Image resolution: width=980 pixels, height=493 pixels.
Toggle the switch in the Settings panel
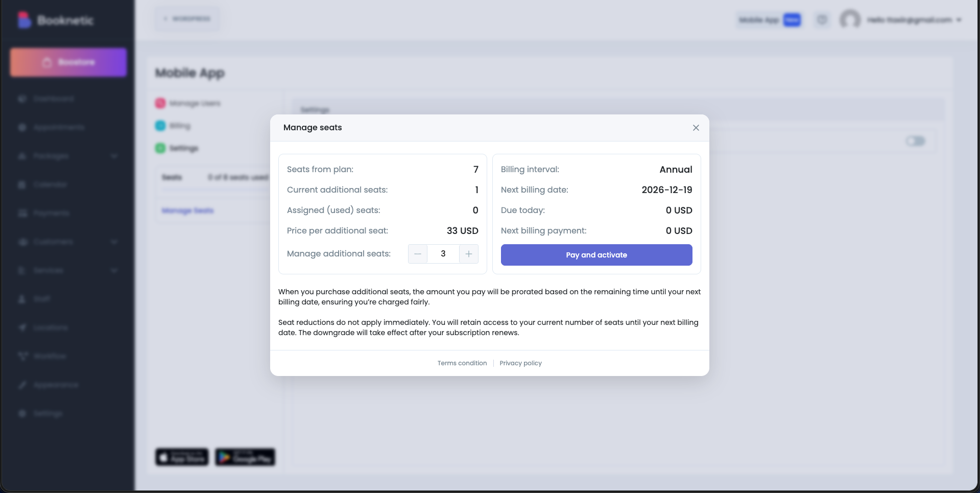point(915,141)
